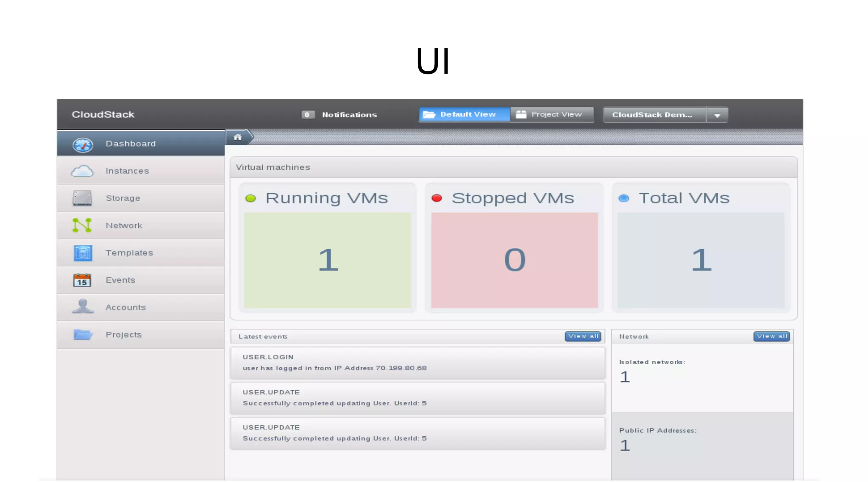This screenshot has height=482, width=868.
Task: Expand the CloudStack Dem... user dropdown arrow
Action: coord(717,115)
